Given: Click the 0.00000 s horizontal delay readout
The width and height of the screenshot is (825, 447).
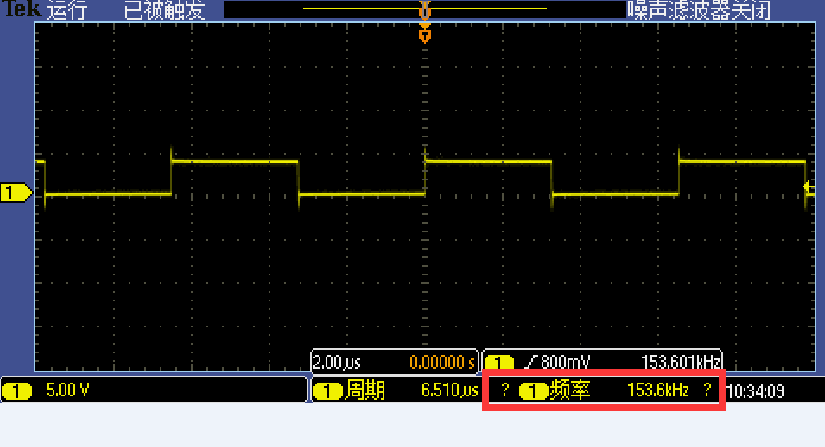Looking at the screenshot, I should (442, 362).
